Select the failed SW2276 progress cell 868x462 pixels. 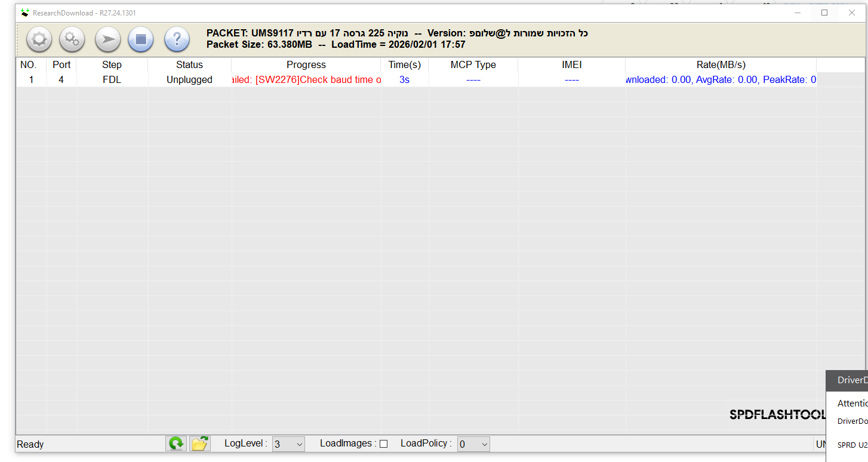pyautogui.click(x=306, y=79)
